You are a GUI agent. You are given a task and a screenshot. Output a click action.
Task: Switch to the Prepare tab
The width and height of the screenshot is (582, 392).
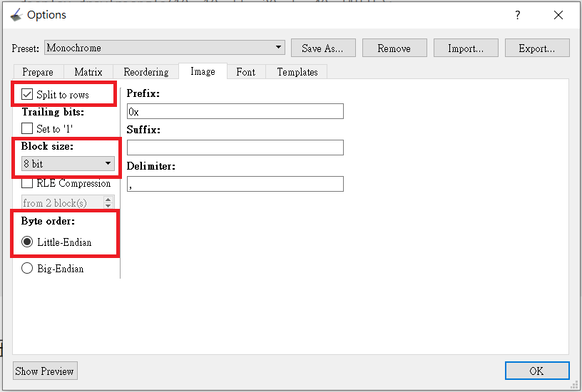(38, 72)
